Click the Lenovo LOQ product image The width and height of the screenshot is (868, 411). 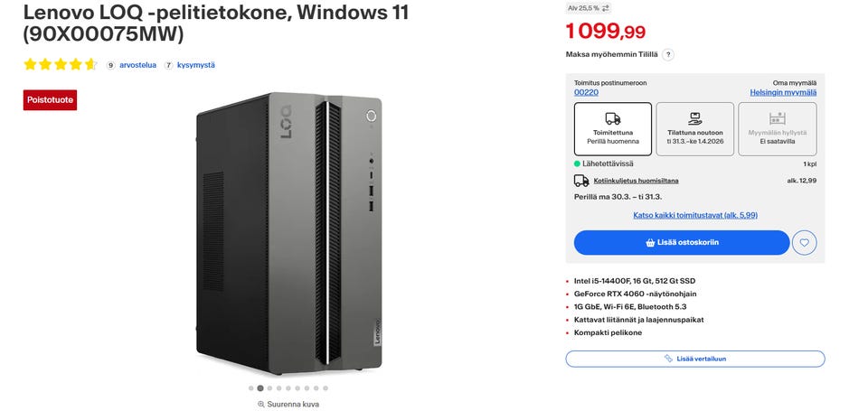point(289,233)
